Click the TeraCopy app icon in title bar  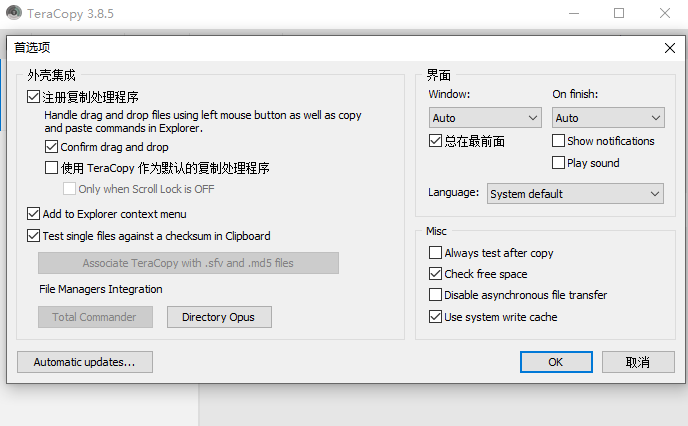click(14, 13)
